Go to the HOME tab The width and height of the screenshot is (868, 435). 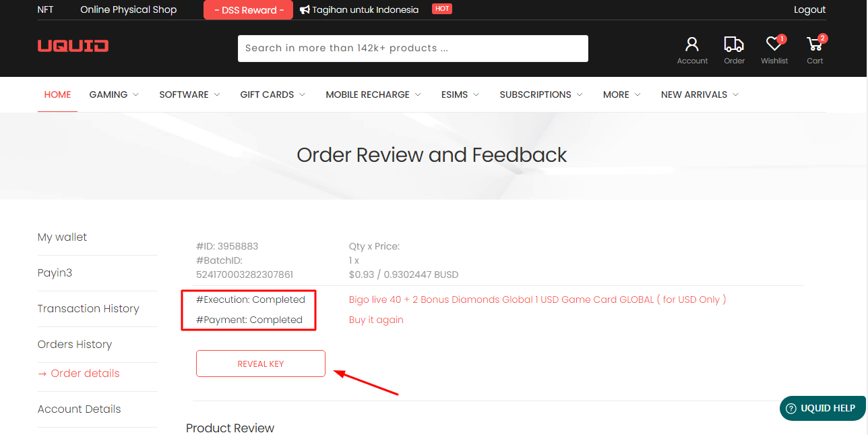[x=57, y=94]
